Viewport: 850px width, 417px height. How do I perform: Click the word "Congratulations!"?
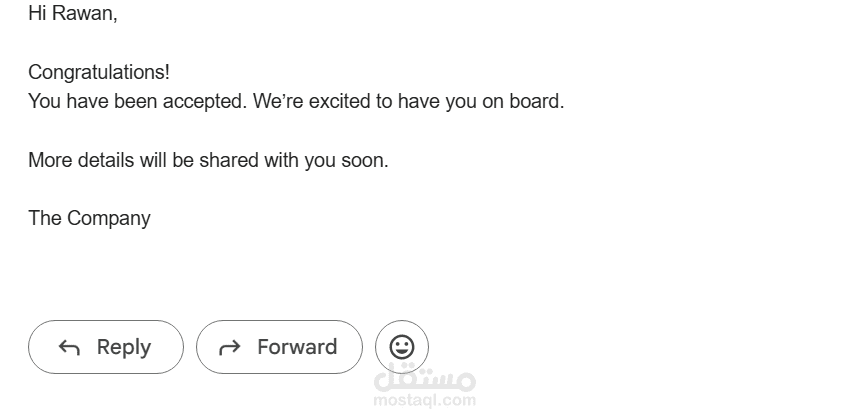click(99, 72)
